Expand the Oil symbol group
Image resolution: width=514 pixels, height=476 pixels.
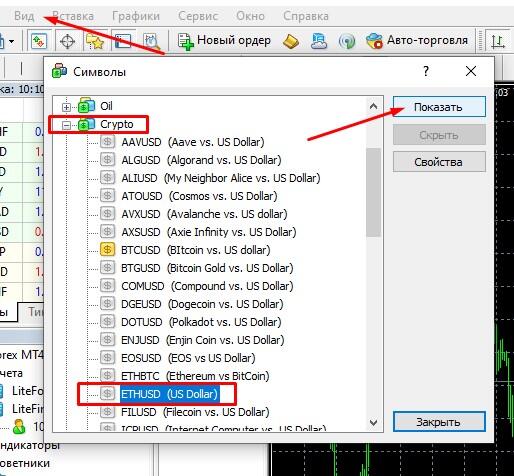point(66,107)
